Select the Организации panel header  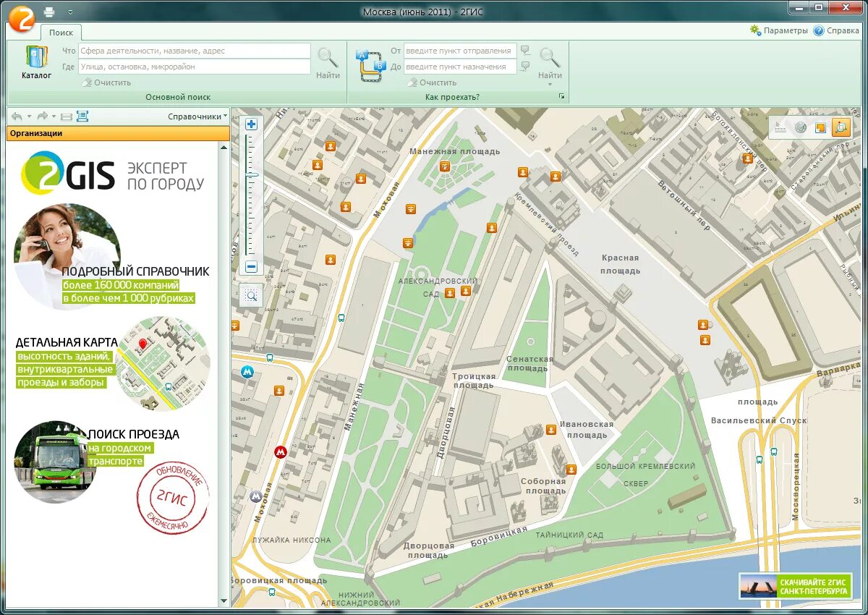pos(118,133)
